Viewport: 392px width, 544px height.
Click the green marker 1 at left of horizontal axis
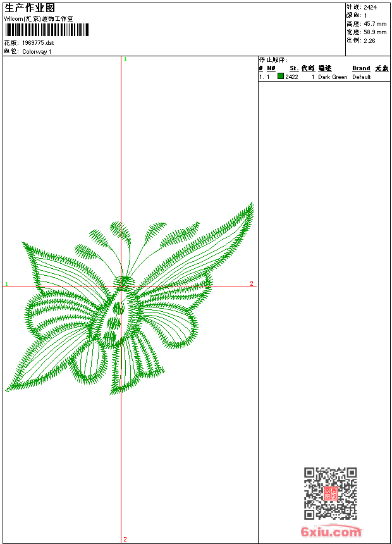click(7, 284)
